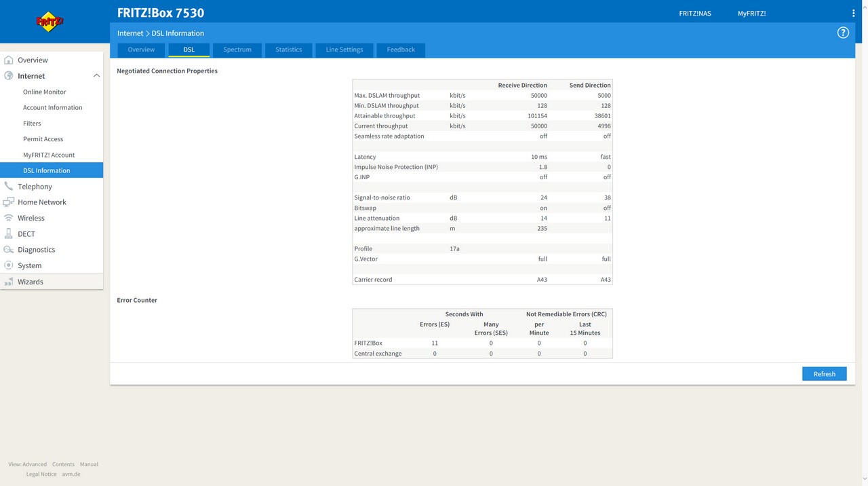Click the Home Network computer icon

[x=9, y=202]
